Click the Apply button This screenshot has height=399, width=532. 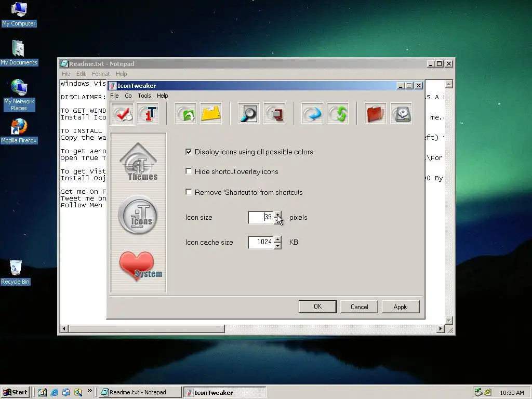401,307
